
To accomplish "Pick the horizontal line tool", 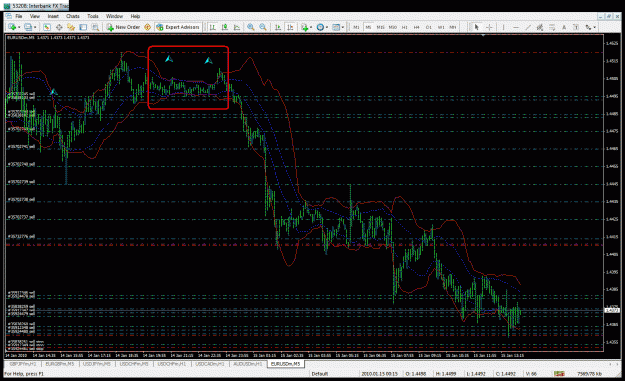I will 516,27.
